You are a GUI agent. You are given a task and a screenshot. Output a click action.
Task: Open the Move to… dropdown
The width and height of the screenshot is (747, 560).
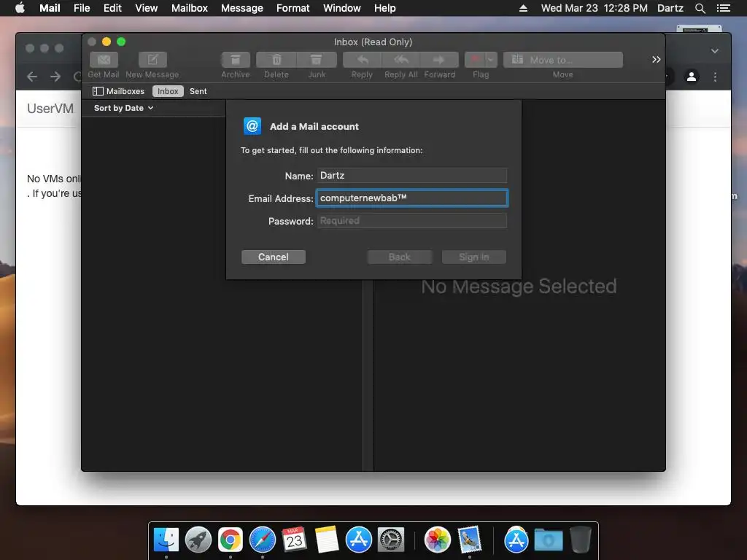(563, 60)
